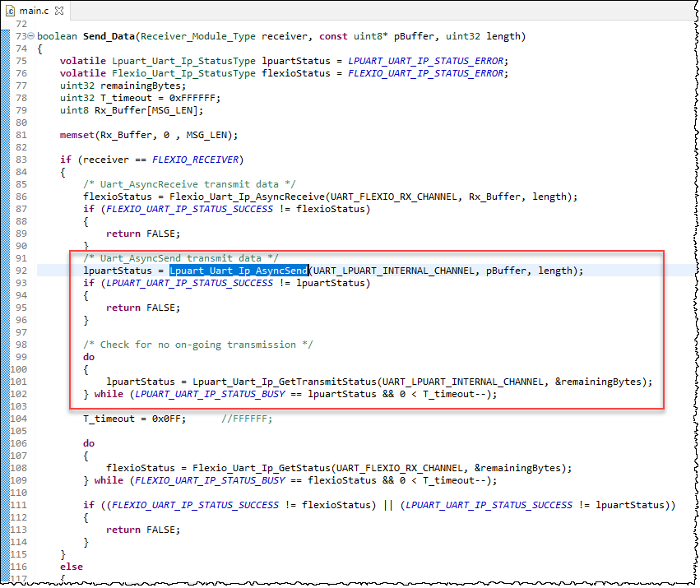Viewport: 700px width, 588px height.
Task: Click FLEXIO_UART_IP_STATUS_BUSY on line 109
Action: coord(210,480)
